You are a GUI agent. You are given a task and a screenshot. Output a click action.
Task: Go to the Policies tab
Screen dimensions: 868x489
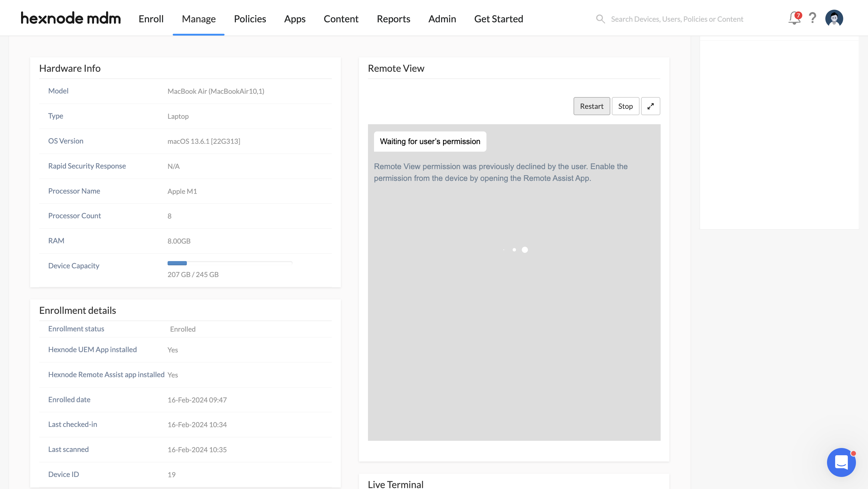point(250,19)
